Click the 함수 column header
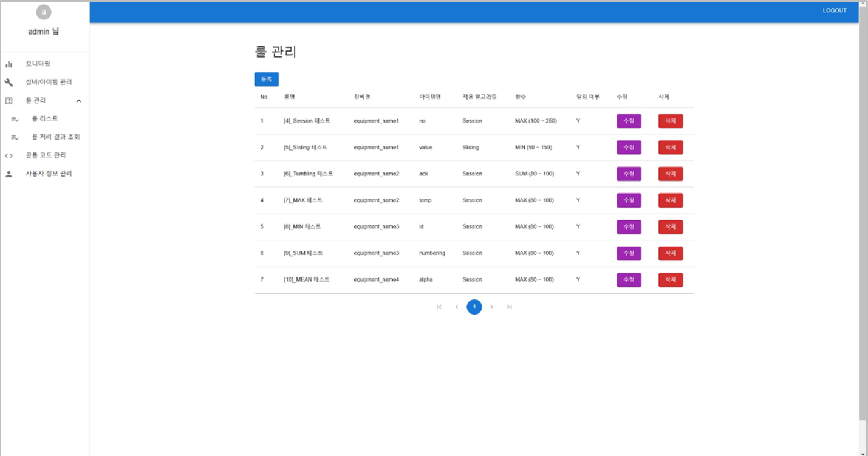This screenshot has height=456, width=868. tap(521, 97)
